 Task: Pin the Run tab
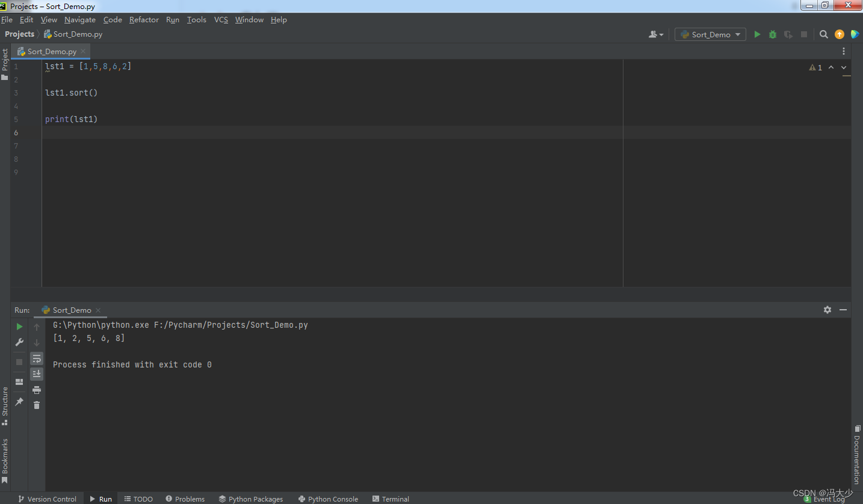(19, 401)
